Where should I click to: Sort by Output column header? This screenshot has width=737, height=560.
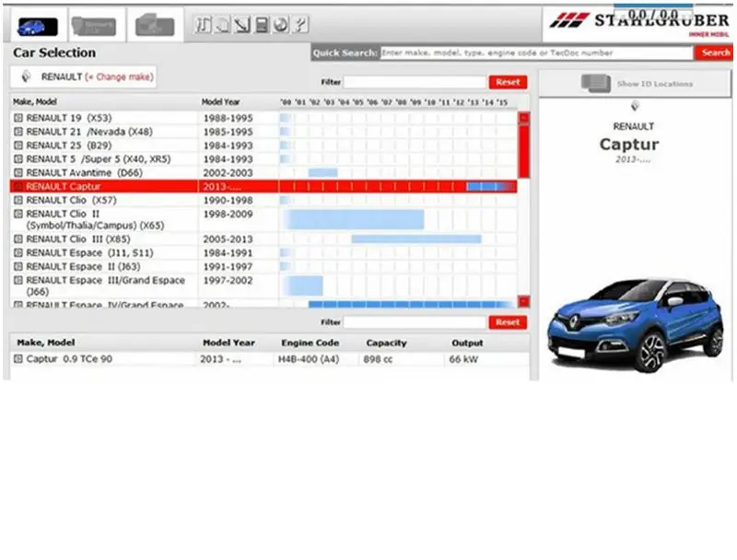click(x=467, y=343)
